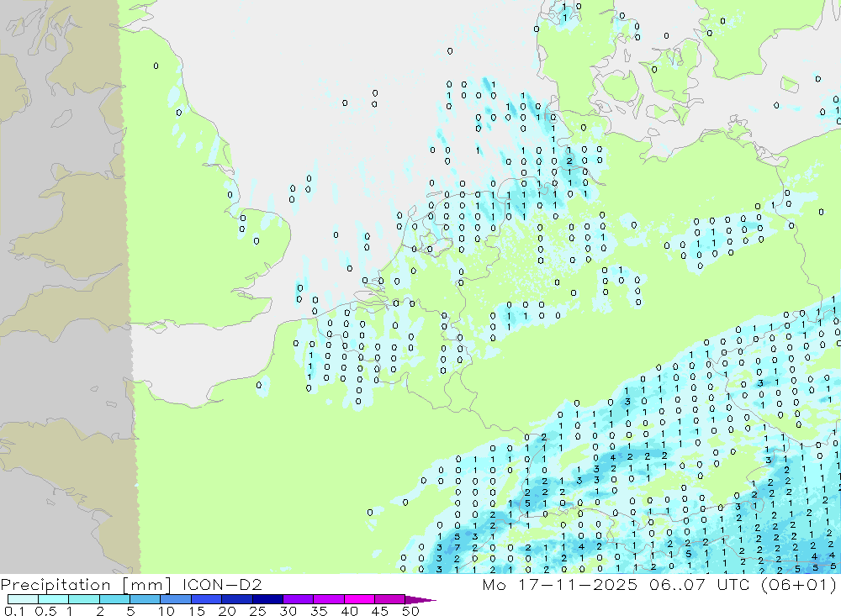Click the 'ICON-D2' model label
Image resolution: width=841 pixels, height=616 pixels.
pyautogui.click(x=222, y=584)
